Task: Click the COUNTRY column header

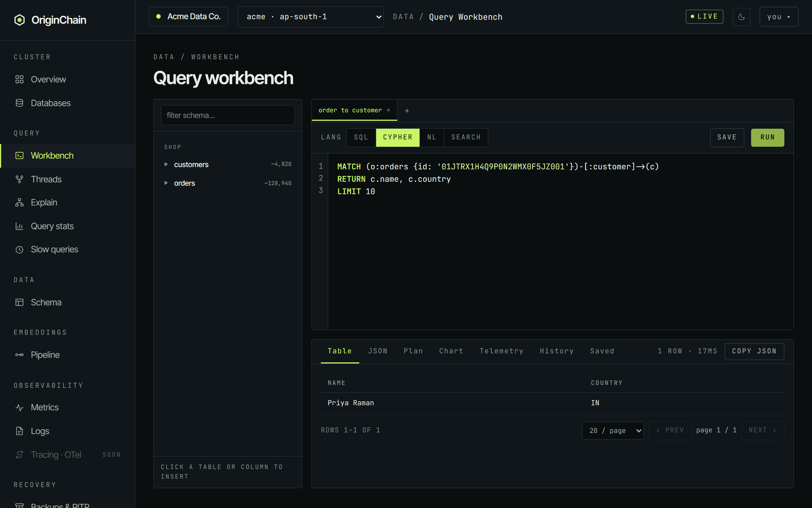Action: point(606,383)
